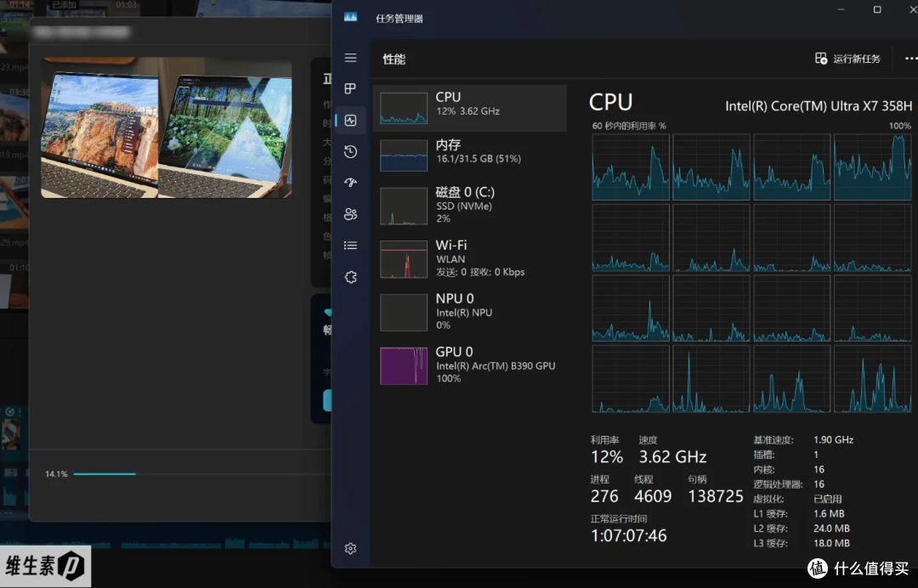Click the 1.6 MB L1 cache value

(829, 514)
